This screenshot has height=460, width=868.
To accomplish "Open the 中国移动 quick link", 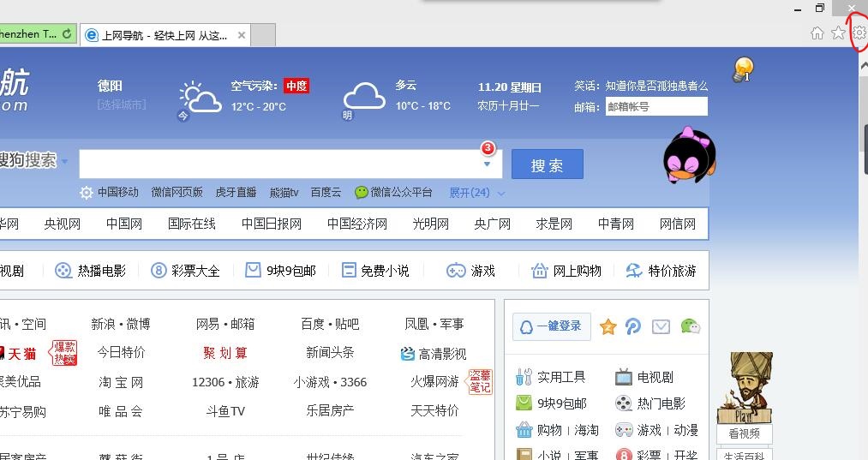I will click(x=118, y=192).
